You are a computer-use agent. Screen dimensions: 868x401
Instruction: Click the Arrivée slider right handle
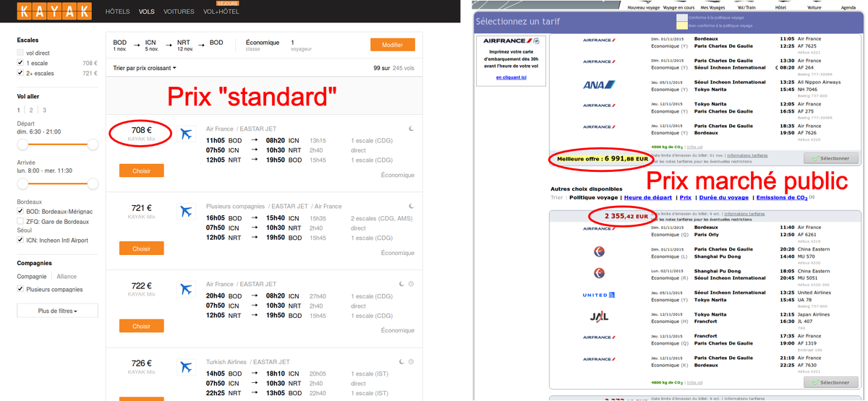tap(93, 184)
